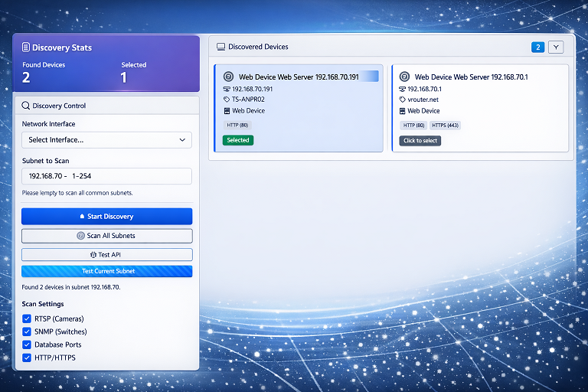Click the tag icon beside vrouter.net
The height and width of the screenshot is (392, 588).
pos(403,100)
